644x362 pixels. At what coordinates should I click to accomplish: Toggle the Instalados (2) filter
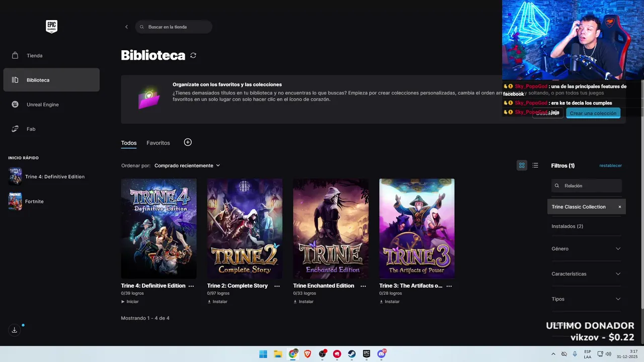tap(568, 226)
